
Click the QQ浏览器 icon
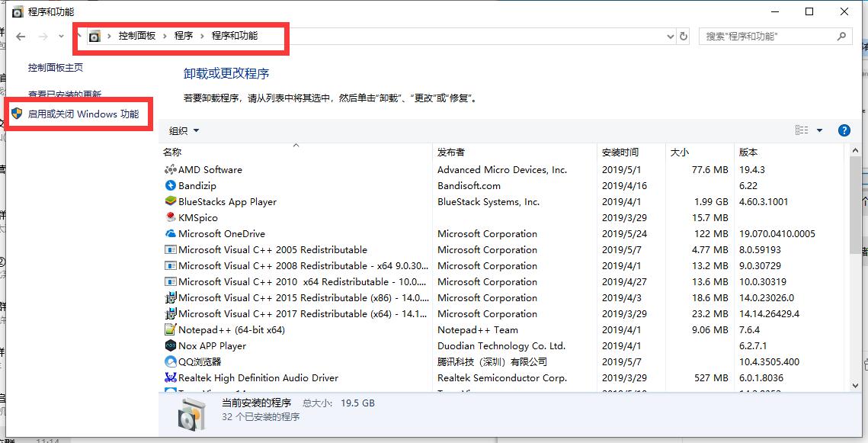click(170, 362)
